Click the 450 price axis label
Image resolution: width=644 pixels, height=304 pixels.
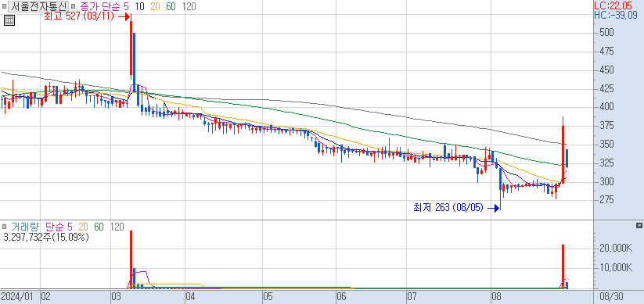tap(607, 70)
